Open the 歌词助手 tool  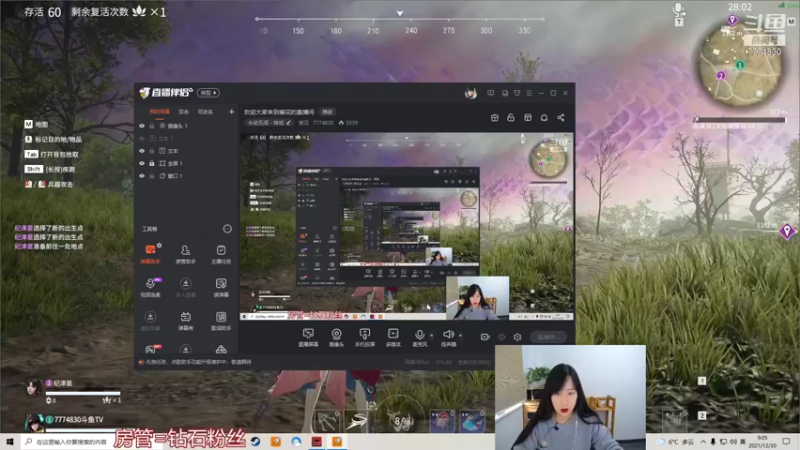pyautogui.click(x=221, y=320)
